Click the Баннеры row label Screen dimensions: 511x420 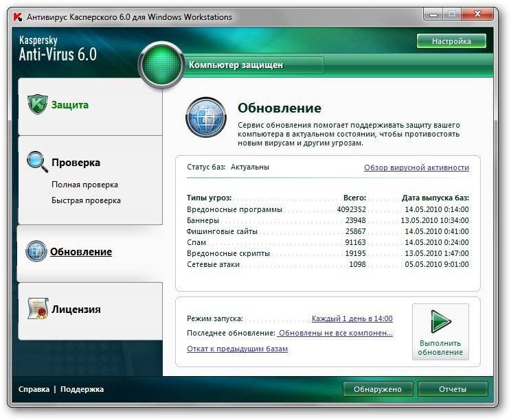tap(203, 220)
